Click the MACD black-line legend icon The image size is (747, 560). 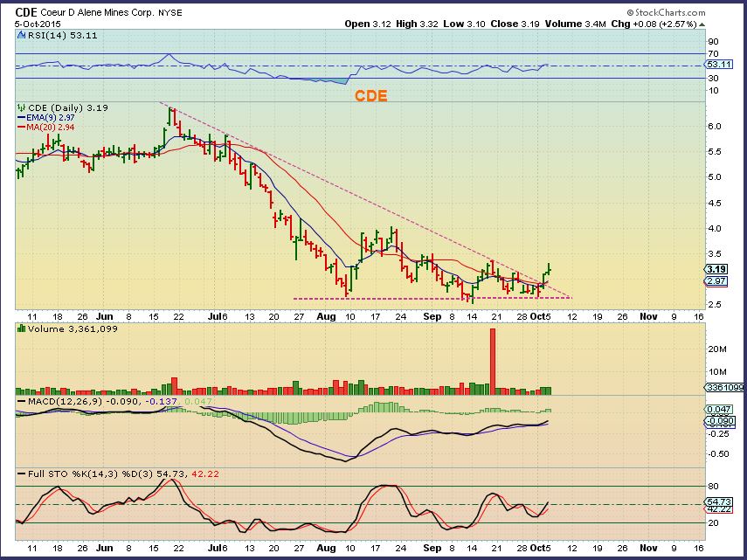tap(21, 400)
